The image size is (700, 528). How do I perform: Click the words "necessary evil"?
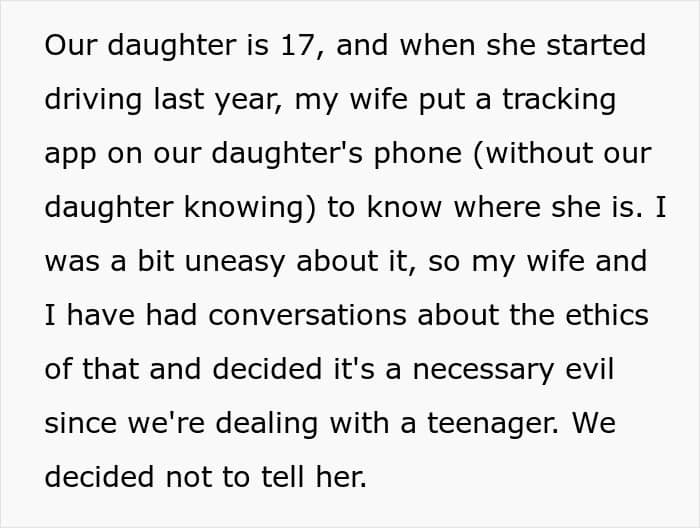[513, 371]
